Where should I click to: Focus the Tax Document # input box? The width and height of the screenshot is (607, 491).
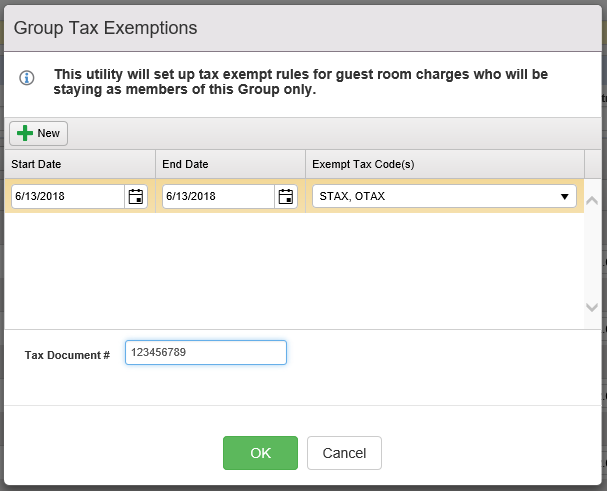(x=205, y=353)
